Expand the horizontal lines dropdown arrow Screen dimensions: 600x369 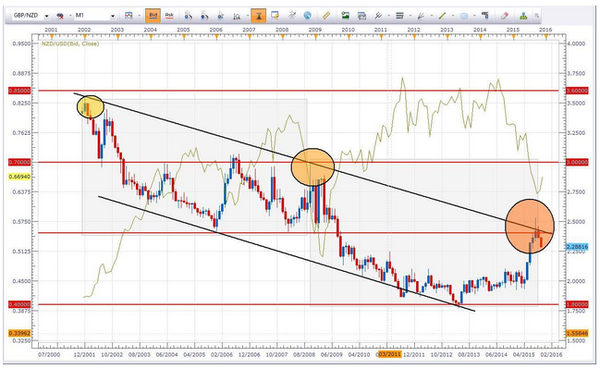tap(410, 16)
